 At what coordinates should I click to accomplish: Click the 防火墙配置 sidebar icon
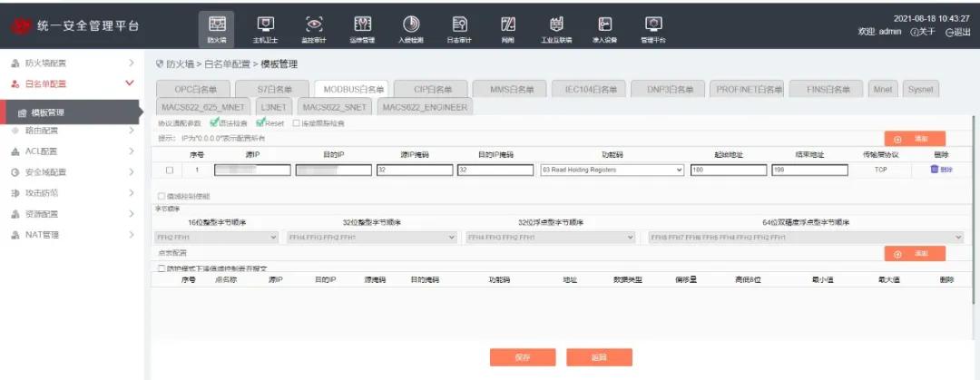[x=16, y=63]
